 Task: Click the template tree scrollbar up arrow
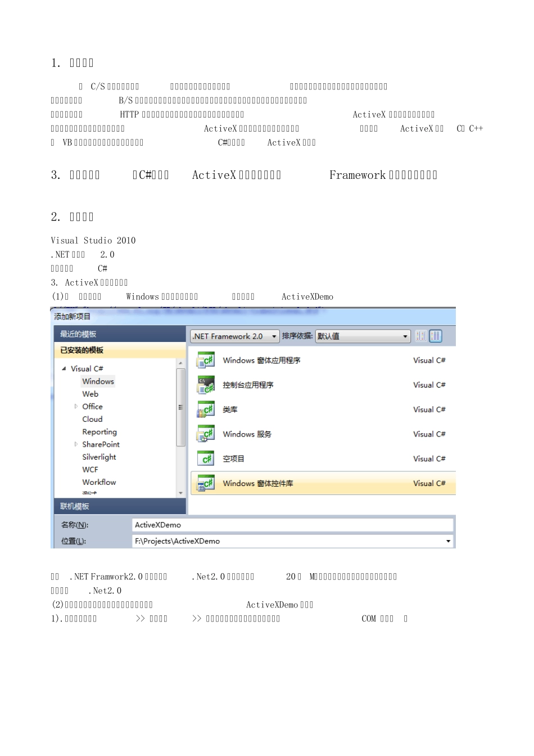pyautogui.click(x=180, y=364)
